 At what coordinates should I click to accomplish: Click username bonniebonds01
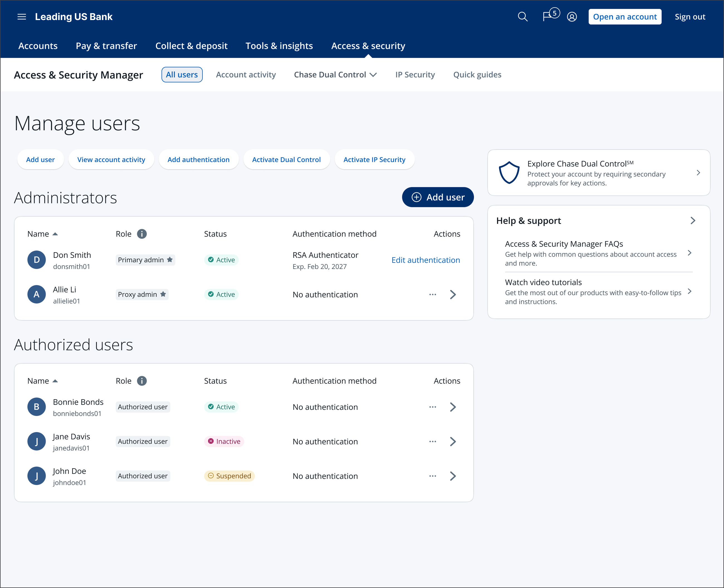click(77, 413)
